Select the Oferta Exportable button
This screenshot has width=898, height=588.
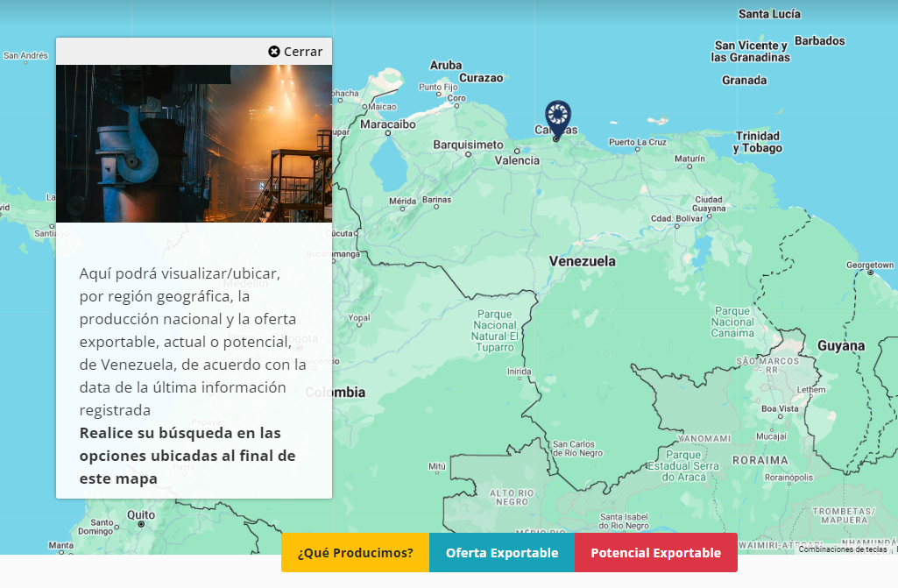[502, 552]
